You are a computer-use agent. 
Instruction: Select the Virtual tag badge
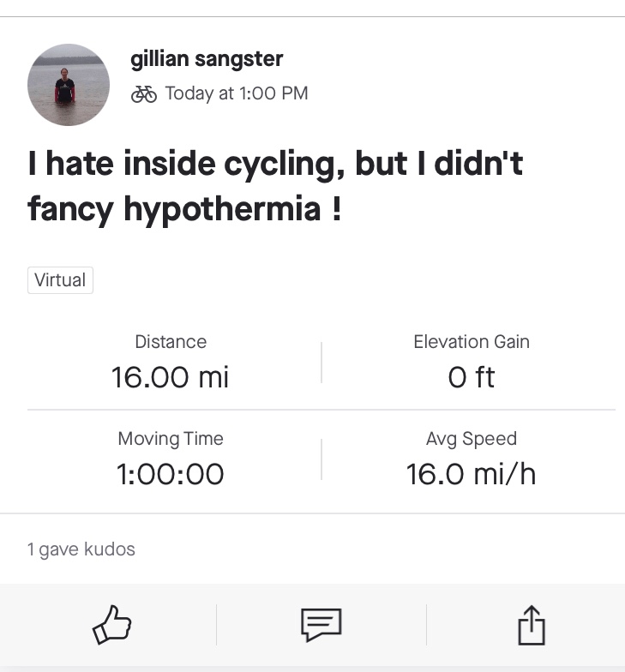[60, 280]
